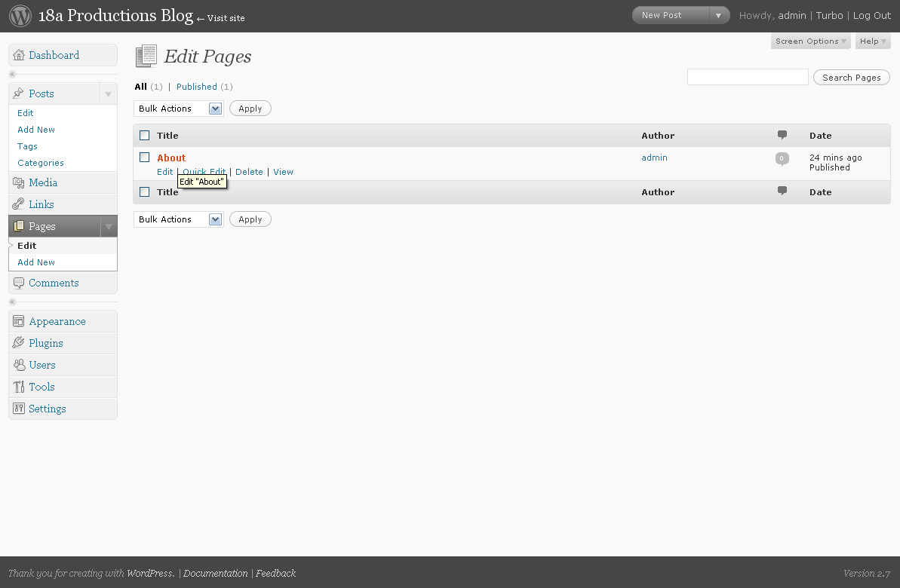Click the Edit Pages heading icon
The image size is (900, 588).
point(146,57)
